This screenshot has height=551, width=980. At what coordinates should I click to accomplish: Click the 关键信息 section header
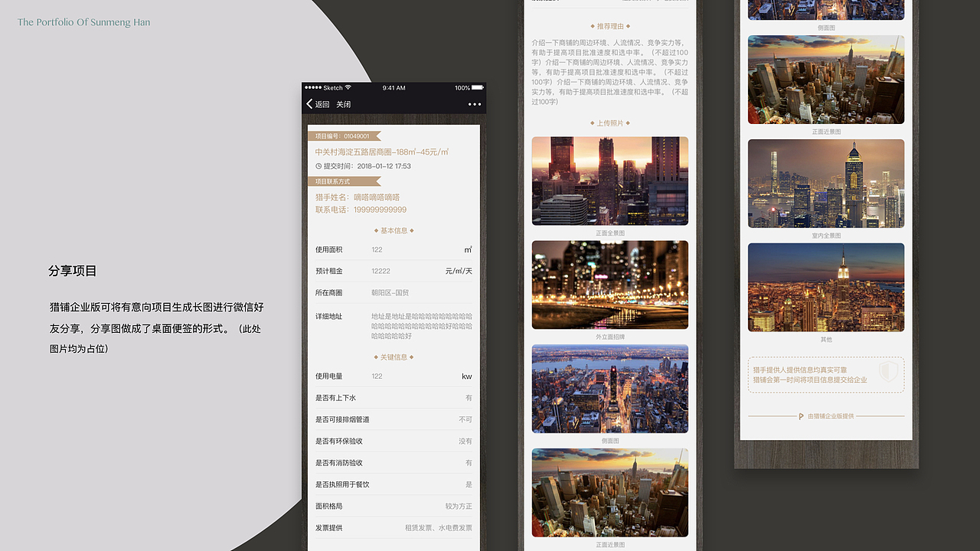(x=394, y=357)
